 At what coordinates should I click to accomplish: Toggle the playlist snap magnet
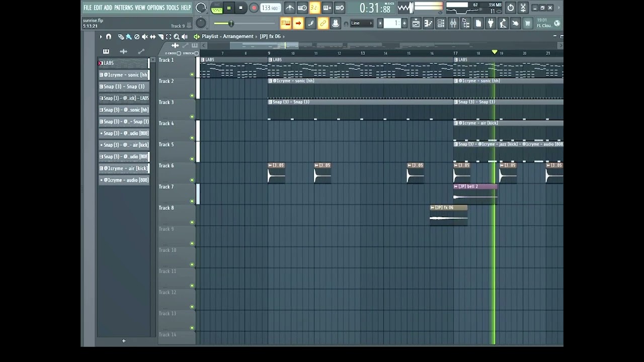pyautogui.click(x=108, y=37)
